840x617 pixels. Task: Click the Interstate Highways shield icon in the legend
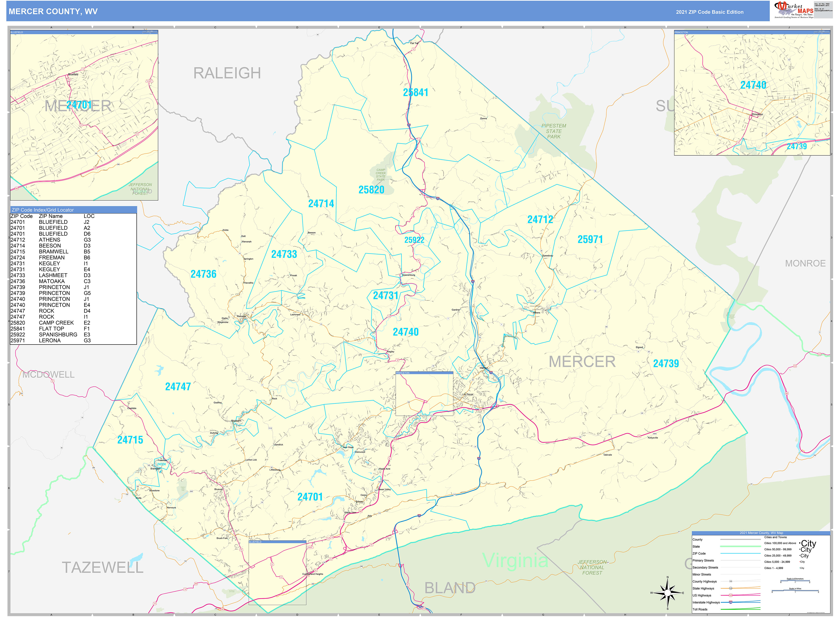coord(731,603)
